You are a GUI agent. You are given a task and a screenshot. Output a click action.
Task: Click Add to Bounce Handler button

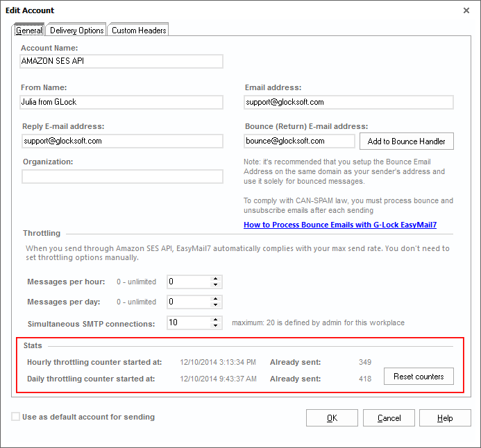[x=407, y=141]
